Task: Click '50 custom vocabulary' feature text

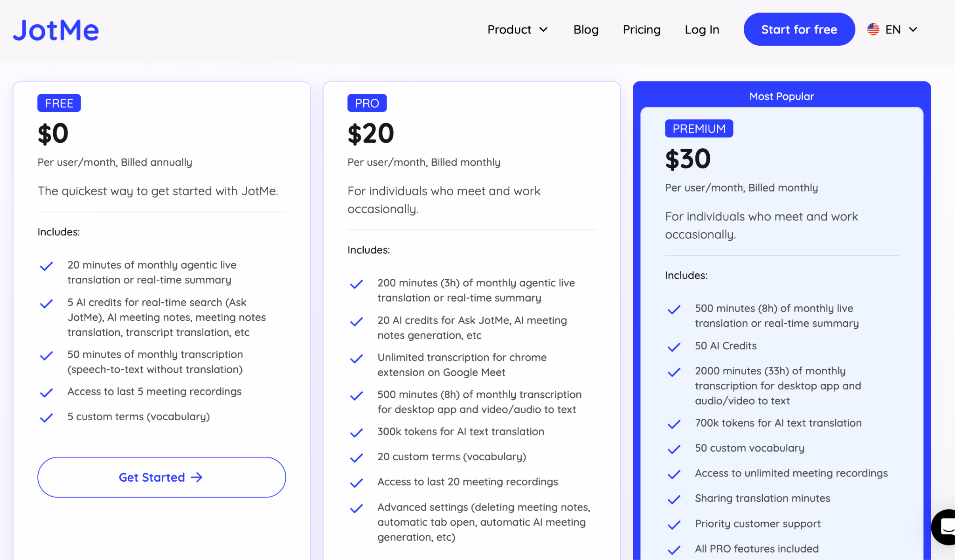Action: pyautogui.click(x=749, y=448)
